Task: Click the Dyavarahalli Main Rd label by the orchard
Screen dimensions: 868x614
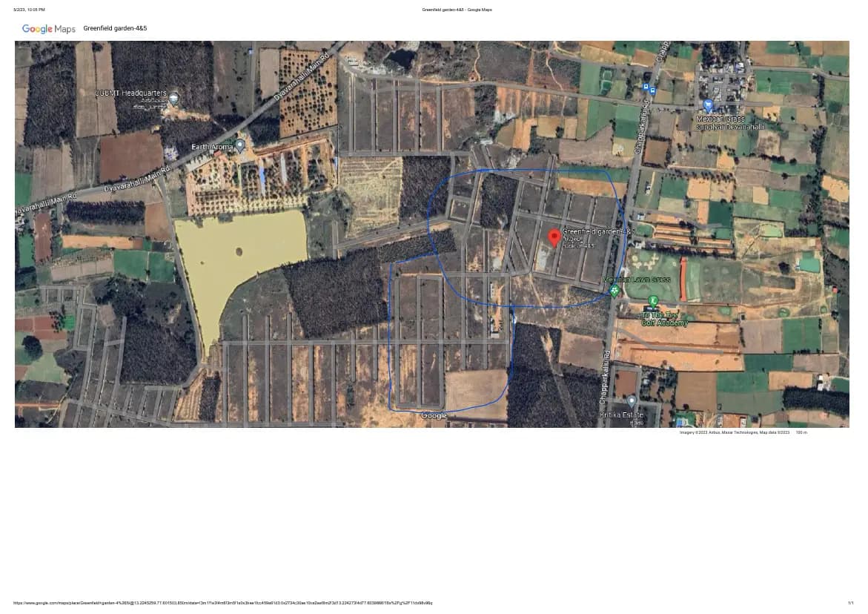Action: pos(302,77)
